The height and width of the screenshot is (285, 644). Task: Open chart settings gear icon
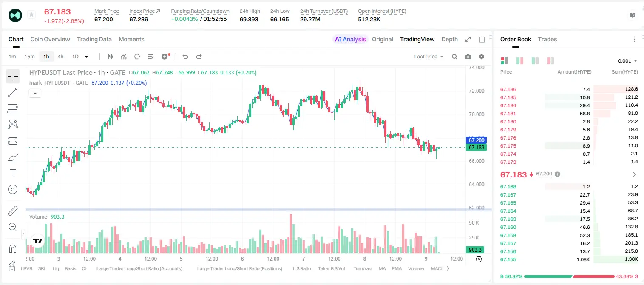click(482, 57)
